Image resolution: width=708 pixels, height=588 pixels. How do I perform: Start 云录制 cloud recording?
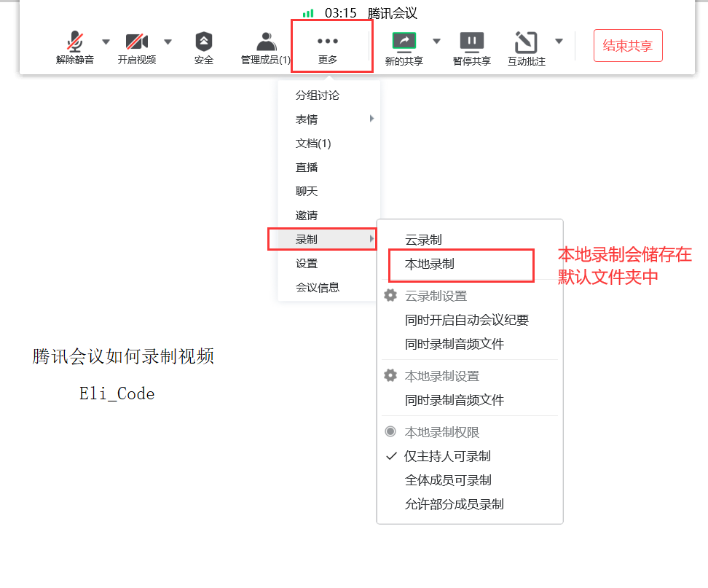coord(470,240)
